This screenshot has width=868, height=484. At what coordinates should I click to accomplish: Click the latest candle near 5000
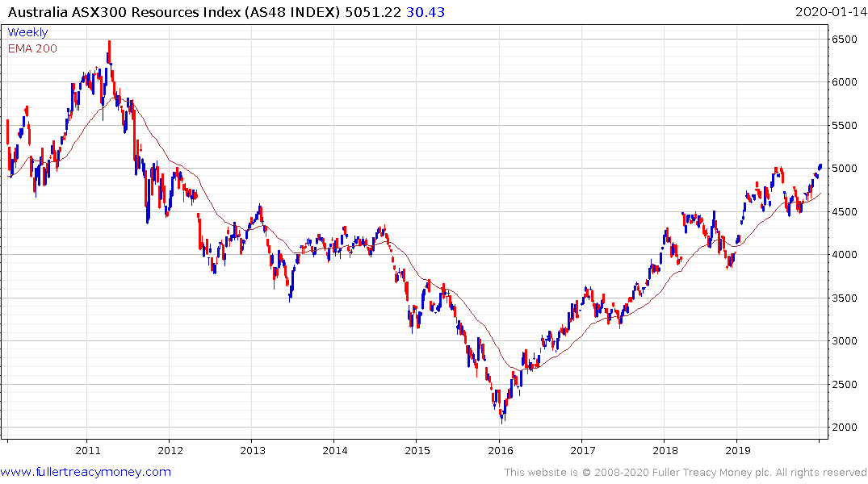[x=820, y=166]
